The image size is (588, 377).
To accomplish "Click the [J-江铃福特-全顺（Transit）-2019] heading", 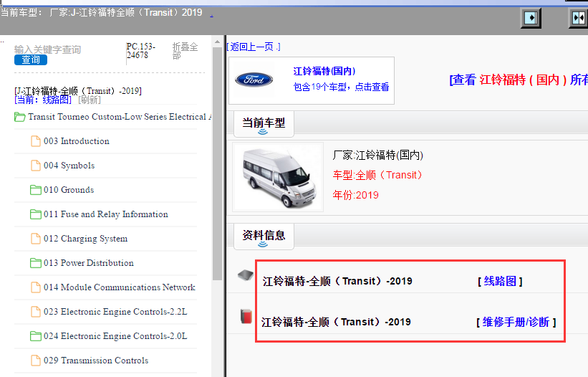I will tap(78, 91).
